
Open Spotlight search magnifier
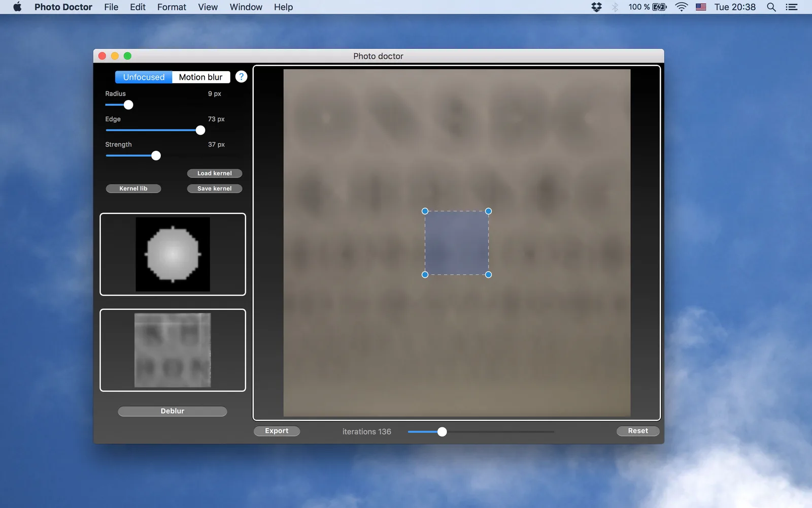tap(771, 7)
